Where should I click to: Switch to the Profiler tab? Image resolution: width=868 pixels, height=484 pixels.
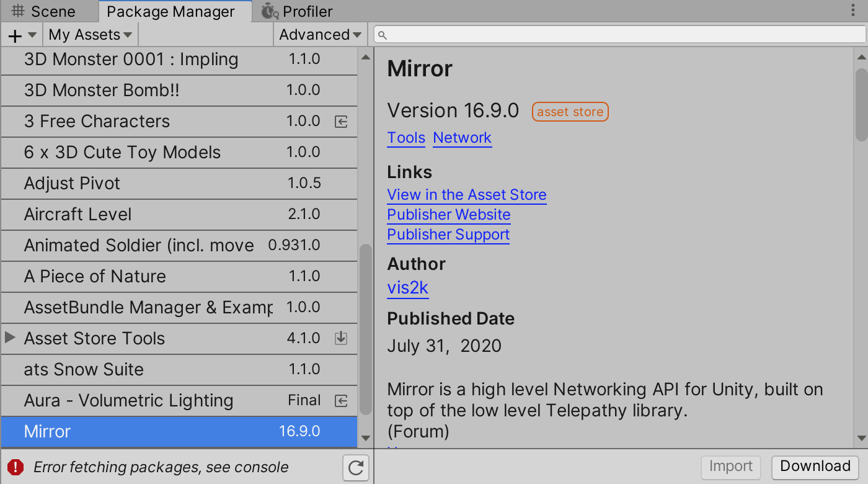(298, 11)
